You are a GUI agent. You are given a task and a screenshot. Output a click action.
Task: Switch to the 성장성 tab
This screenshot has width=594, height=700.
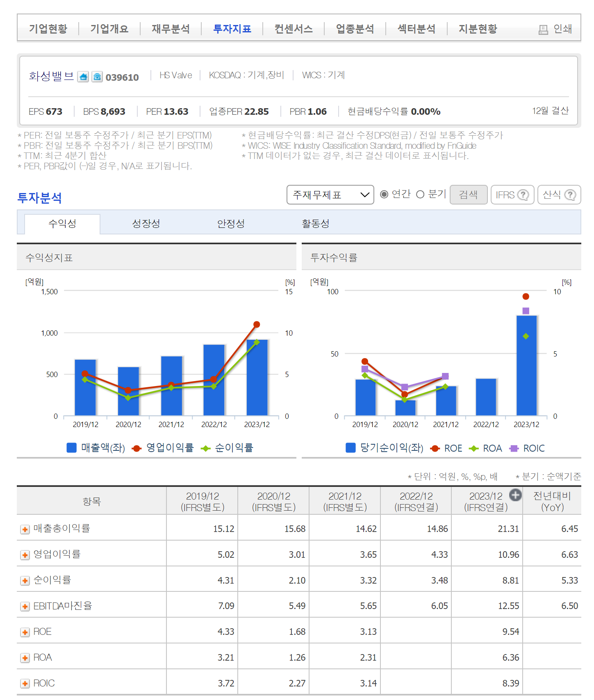coord(146,224)
